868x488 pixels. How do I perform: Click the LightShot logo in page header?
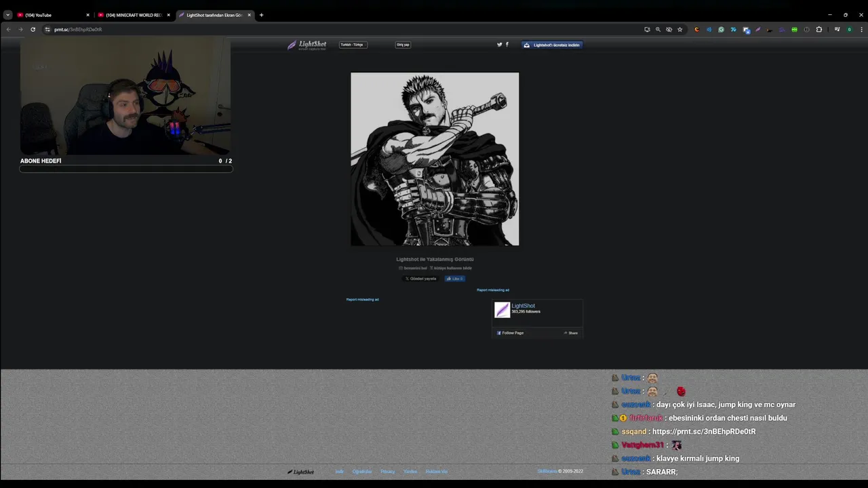[x=307, y=45]
